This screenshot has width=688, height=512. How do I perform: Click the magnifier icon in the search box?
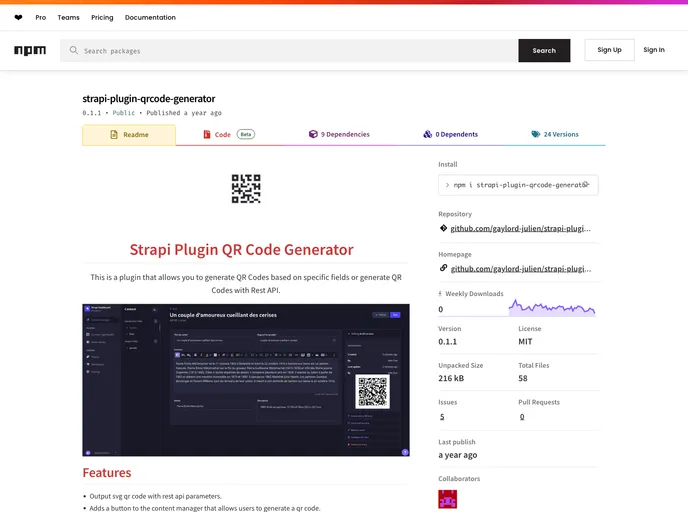click(74, 50)
